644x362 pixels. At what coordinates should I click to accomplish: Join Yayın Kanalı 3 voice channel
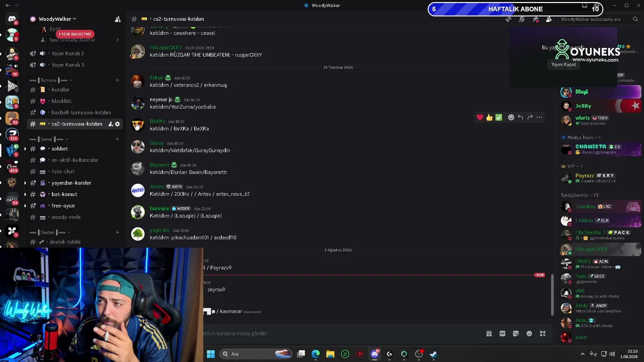coord(75,65)
